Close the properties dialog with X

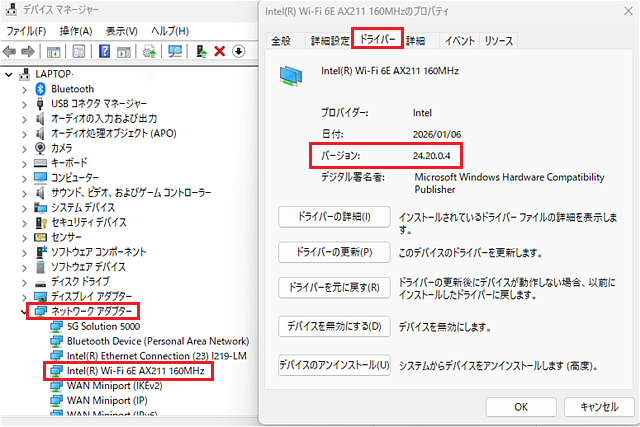pyautogui.click(x=628, y=11)
